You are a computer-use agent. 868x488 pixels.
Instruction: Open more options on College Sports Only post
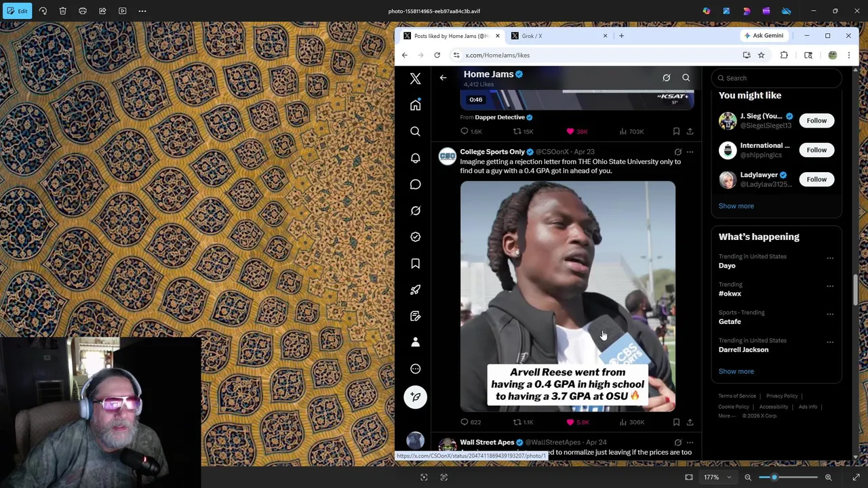click(x=690, y=152)
